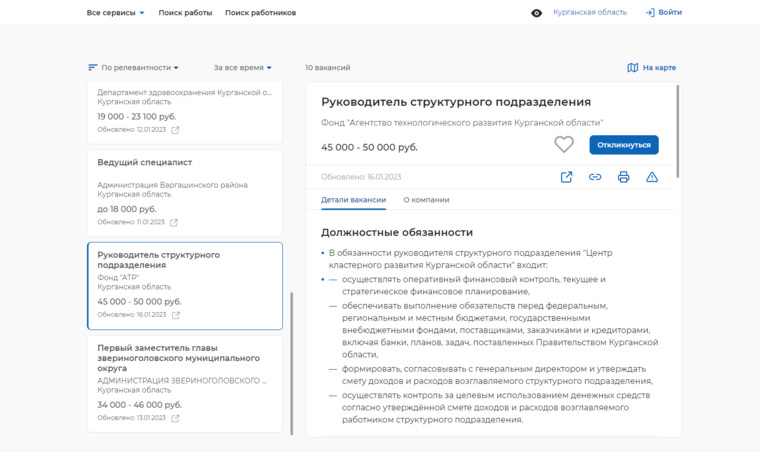Screen dimensions: 760x452
Task: Click salary 45 000 - 50 000 руб. in details
Action: click(369, 147)
